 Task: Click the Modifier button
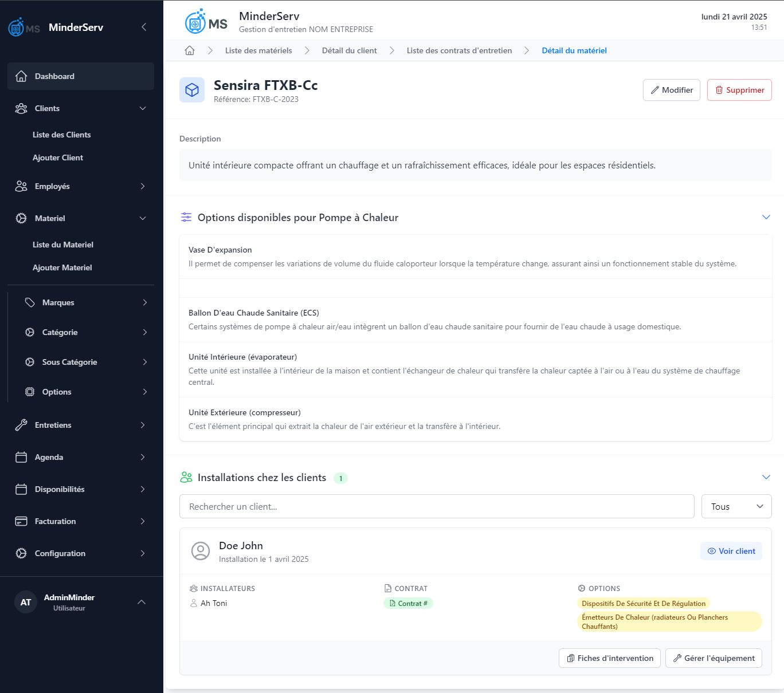(x=671, y=90)
